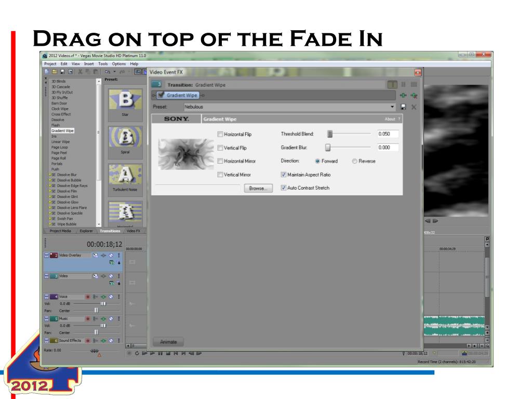Uncheck Maintain Aspect Ratio
532x399 pixels.
click(x=284, y=175)
